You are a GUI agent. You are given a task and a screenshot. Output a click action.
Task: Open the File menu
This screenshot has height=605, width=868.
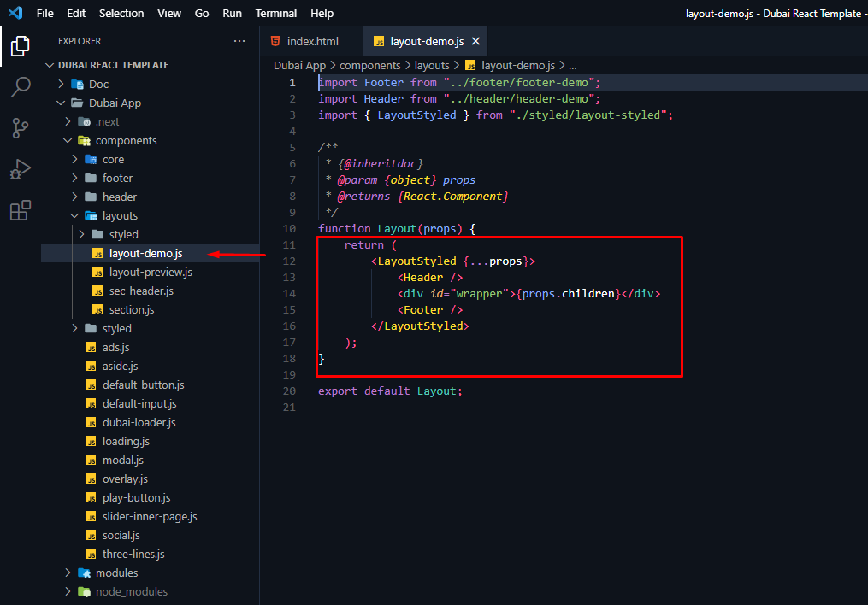click(x=44, y=13)
